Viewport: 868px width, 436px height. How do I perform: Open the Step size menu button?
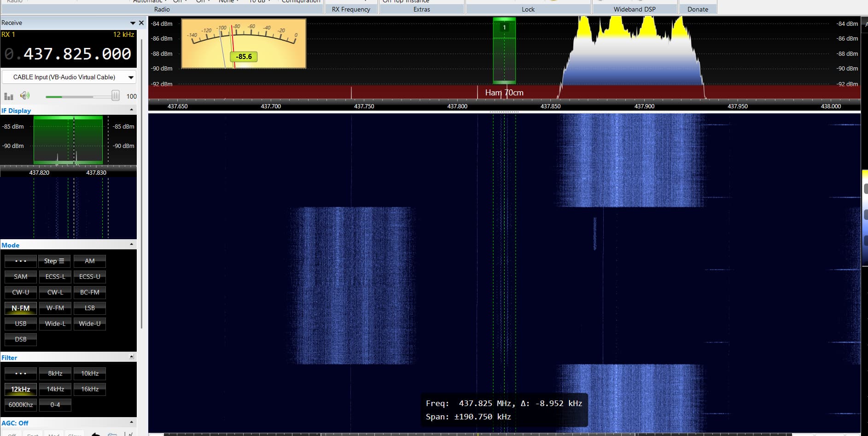point(54,261)
